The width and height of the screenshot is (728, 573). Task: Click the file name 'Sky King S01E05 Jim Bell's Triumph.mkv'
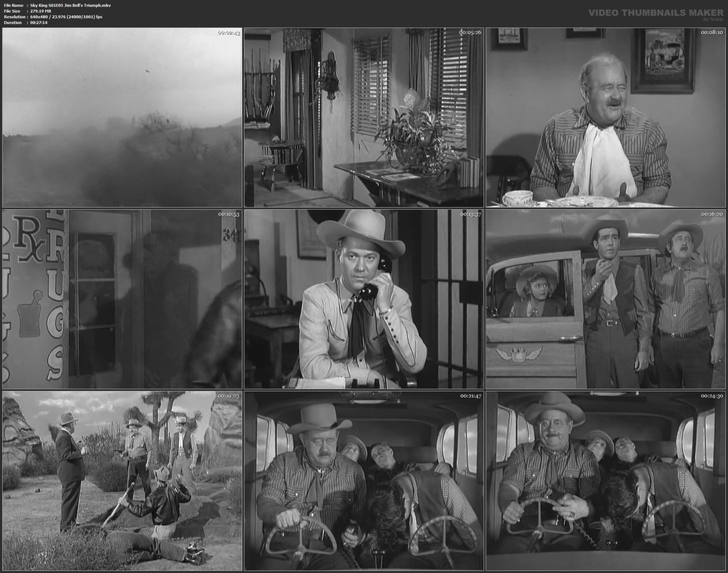coord(71,5)
